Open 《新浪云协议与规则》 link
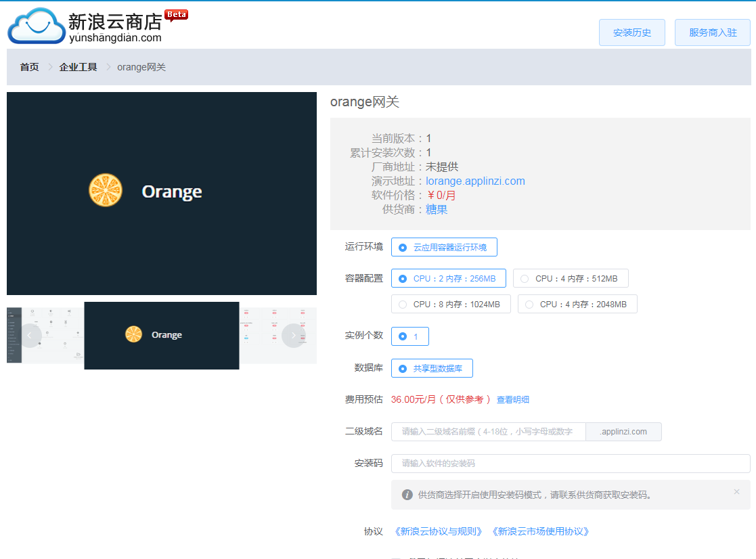This screenshot has height=559, width=756. [438, 531]
